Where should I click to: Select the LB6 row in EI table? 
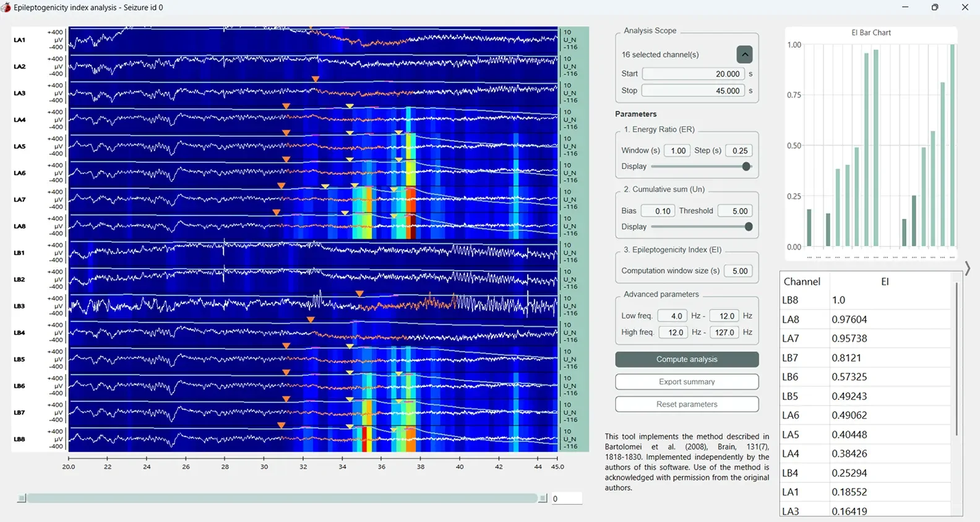coord(866,377)
